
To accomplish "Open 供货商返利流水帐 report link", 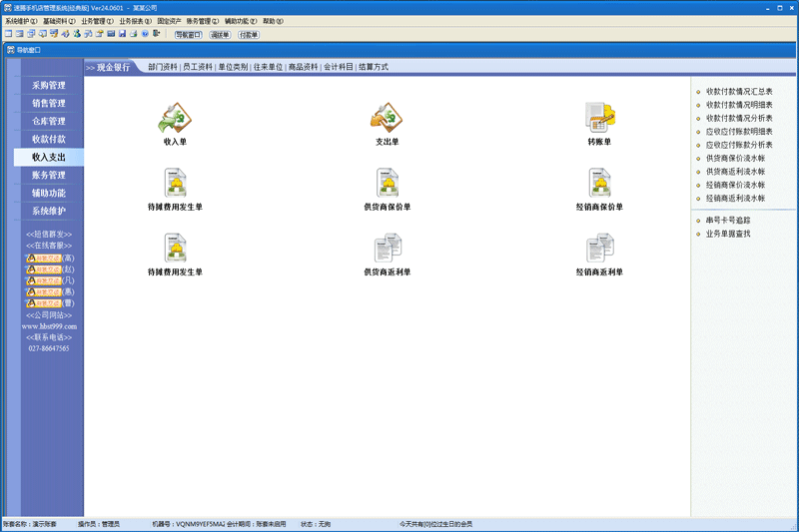I will (735, 172).
